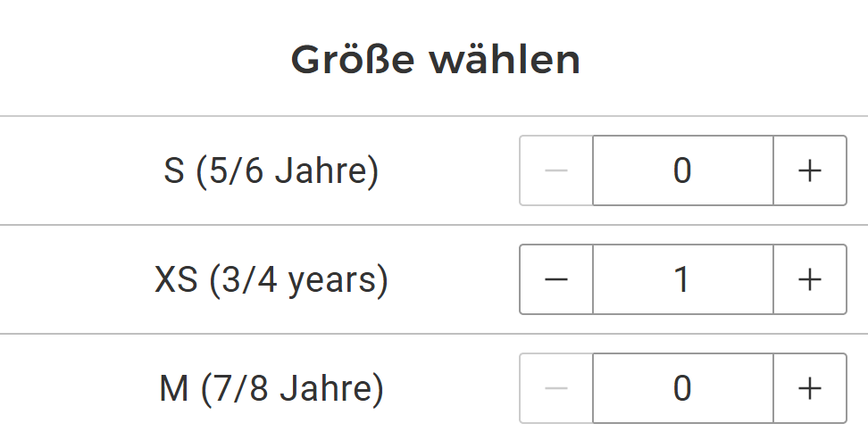Increase quantity for M (7/8 Jahre)

809,388
